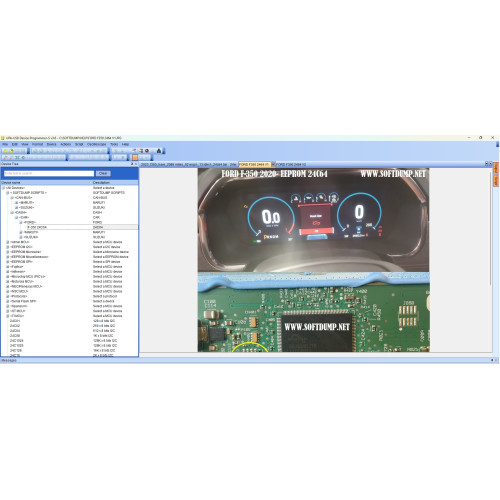Open the Oscilloscope menu

(97, 144)
